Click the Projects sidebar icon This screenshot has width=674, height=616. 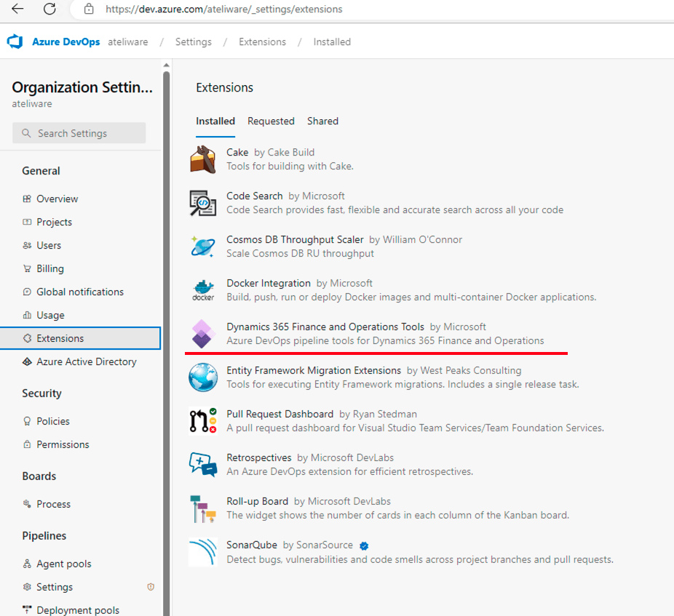pos(27,222)
